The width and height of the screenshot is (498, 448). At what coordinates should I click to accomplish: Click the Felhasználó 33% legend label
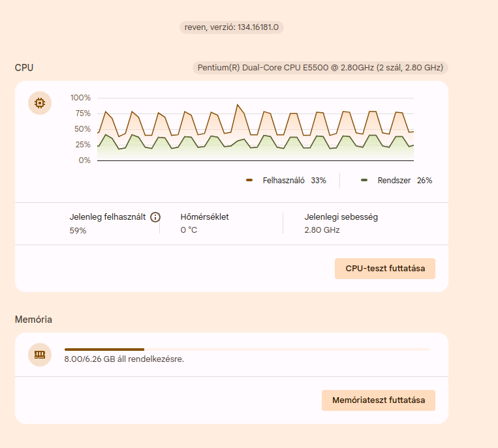[294, 181]
